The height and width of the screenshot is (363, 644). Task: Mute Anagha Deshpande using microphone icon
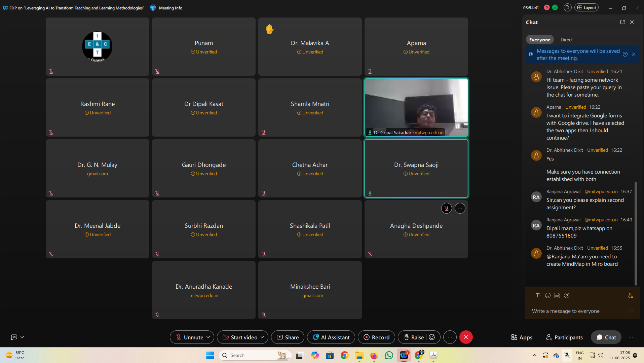[x=446, y=208]
